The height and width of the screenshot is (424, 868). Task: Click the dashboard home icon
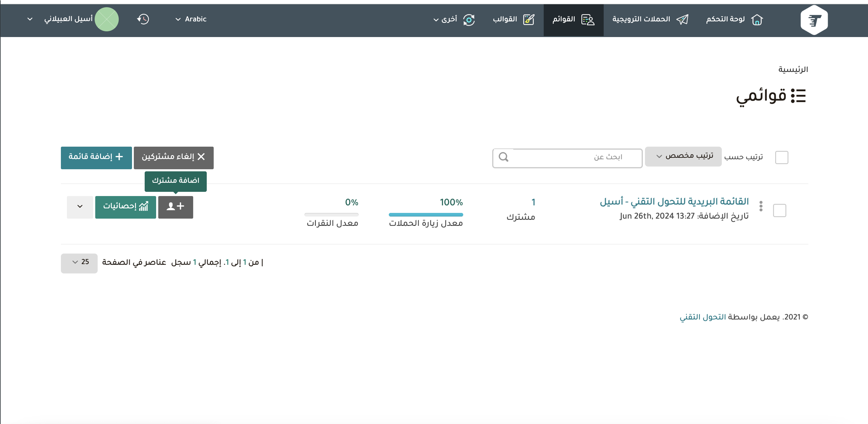click(x=757, y=20)
